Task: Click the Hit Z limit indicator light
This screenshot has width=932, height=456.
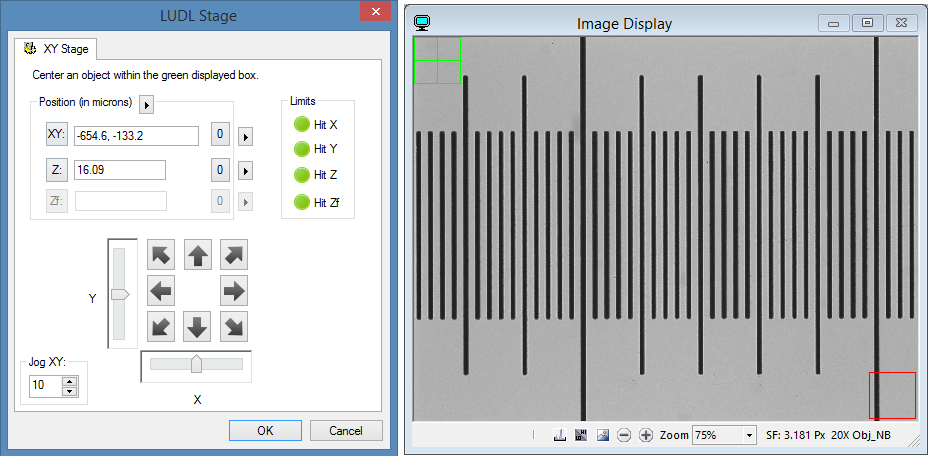Action: coord(300,176)
